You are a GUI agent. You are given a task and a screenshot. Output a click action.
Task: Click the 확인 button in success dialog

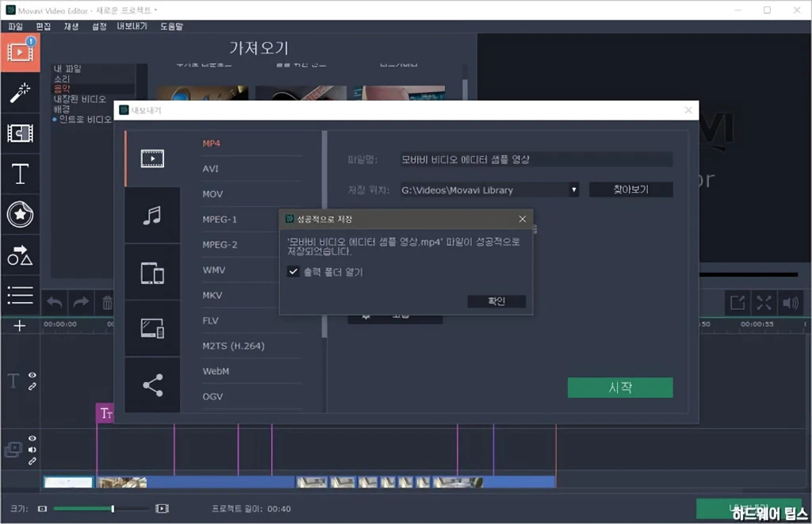(496, 301)
